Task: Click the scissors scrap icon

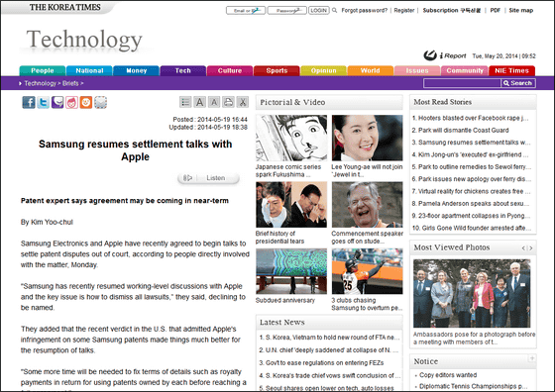Action: pos(243,102)
